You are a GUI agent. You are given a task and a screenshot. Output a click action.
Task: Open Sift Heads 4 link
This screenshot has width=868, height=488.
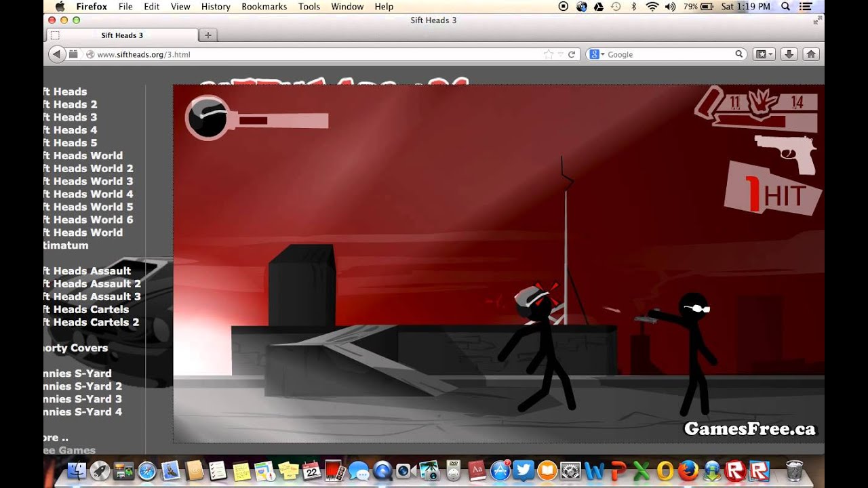(71, 130)
